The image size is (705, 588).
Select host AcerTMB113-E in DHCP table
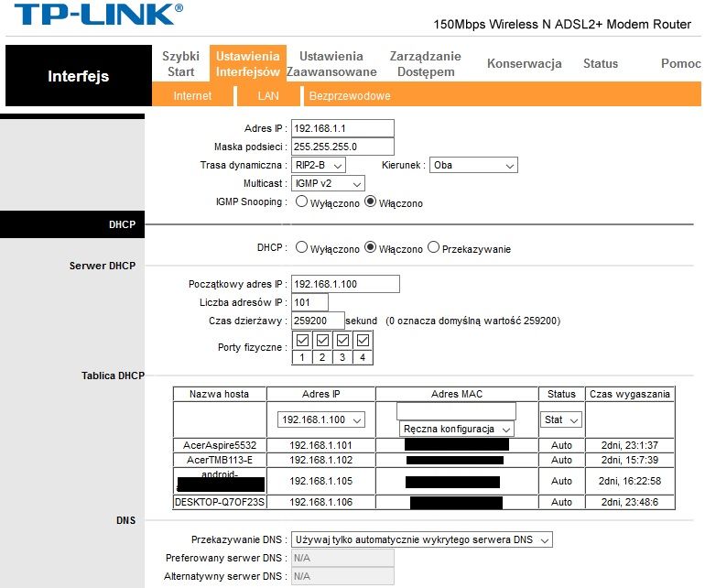(220, 460)
